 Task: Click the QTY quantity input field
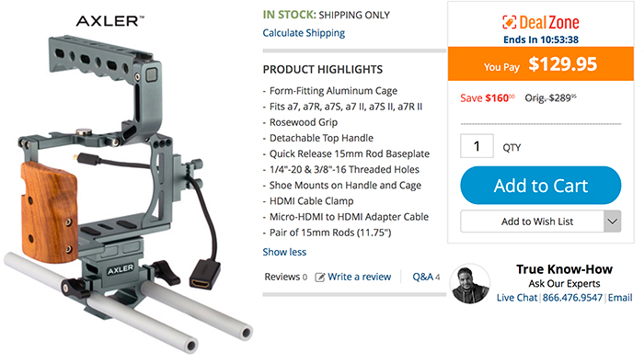coord(477,146)
